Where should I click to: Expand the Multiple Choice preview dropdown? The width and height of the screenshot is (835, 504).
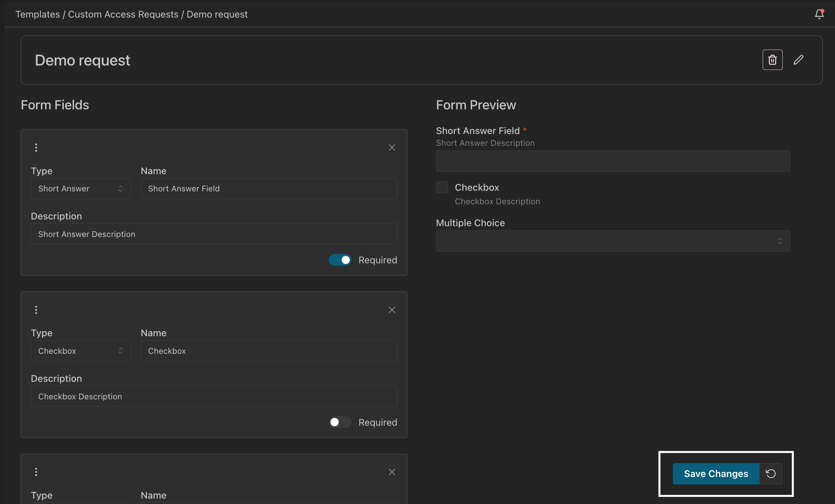tap(613, 241)
